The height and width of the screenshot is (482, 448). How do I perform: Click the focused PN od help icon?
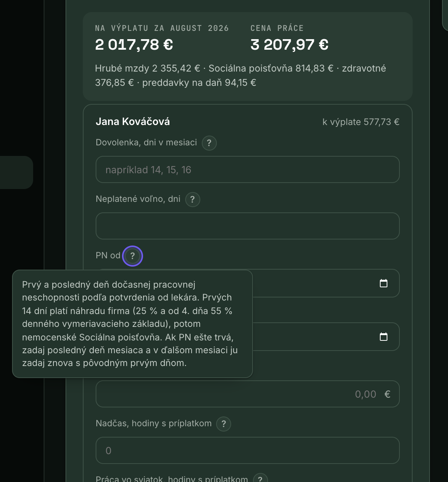pyautogui.click(x=133, y=256)
